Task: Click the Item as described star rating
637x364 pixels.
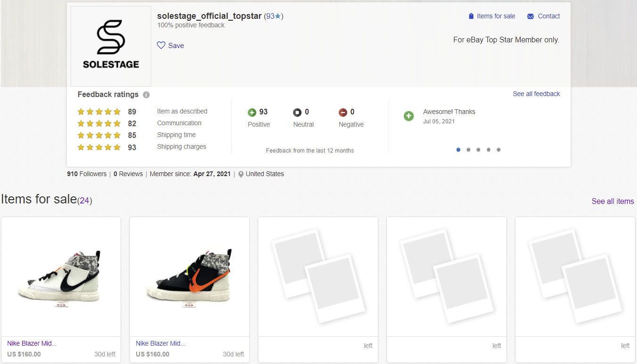Action: [x=99, y=112]
